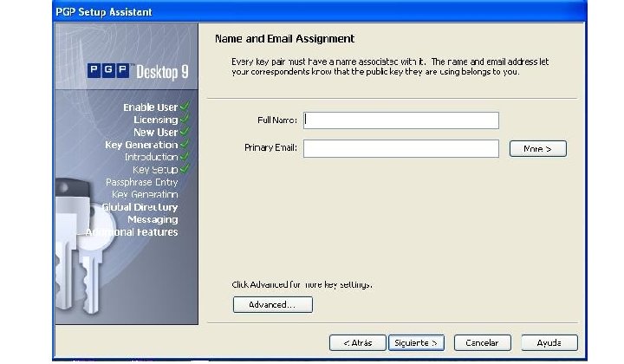The image size is (624, 364).
Task: Click the green checkmark beside Key Setup
Action: click(x=185, y=169)
